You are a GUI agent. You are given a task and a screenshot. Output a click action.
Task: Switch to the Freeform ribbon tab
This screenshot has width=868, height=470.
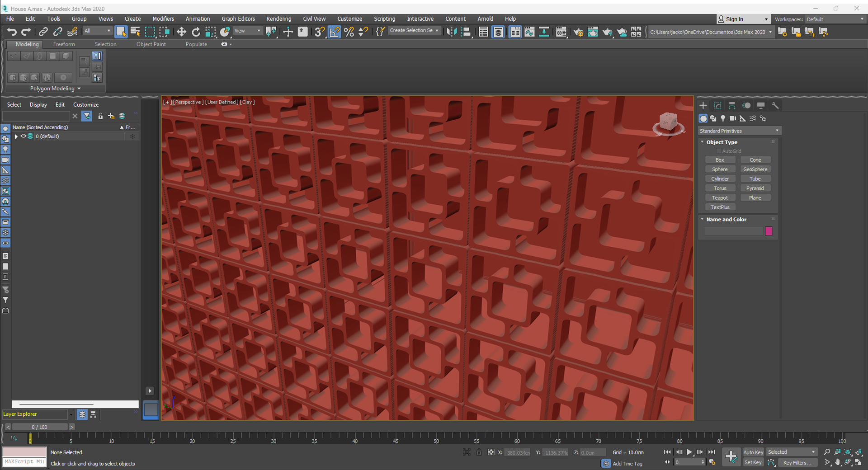(x=64, y=44)
